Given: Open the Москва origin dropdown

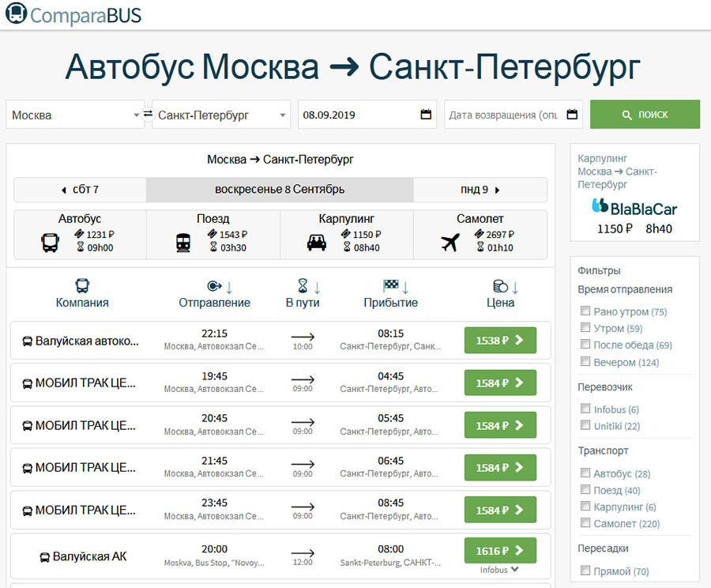Looking at the screenshot, I should pyautogui.click(x=75, y=115).
